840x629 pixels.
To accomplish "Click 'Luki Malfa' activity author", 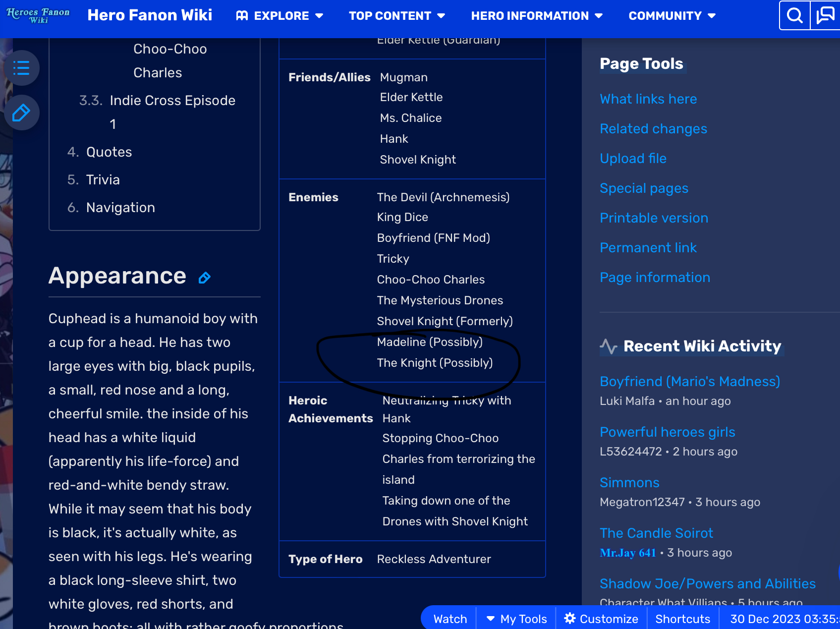I will [x=627, y=401].
